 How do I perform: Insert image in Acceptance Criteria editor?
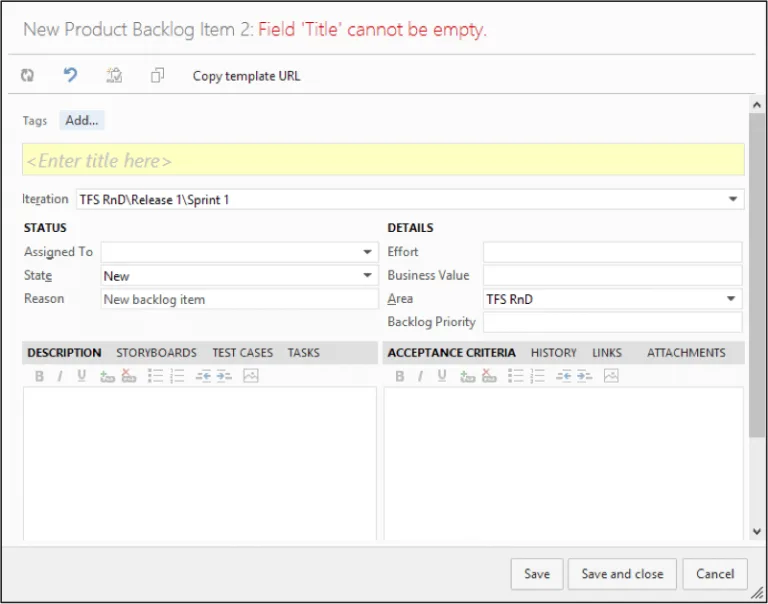611,376
